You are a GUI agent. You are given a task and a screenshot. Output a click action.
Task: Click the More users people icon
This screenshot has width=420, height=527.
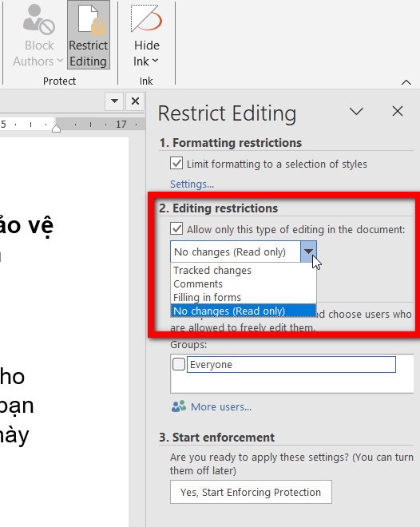[179, 406]
